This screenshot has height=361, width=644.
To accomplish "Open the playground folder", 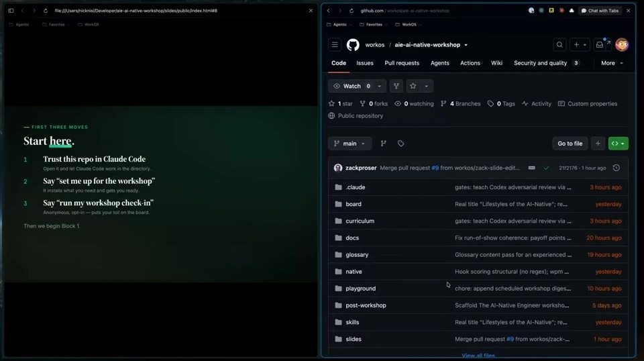I will click(x=361, y=289).
